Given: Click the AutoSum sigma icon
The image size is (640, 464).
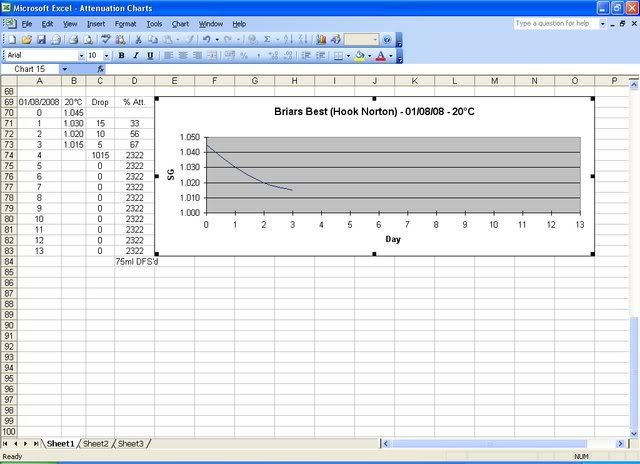Looking at the screenshot, I should click(x=267, y=40).
